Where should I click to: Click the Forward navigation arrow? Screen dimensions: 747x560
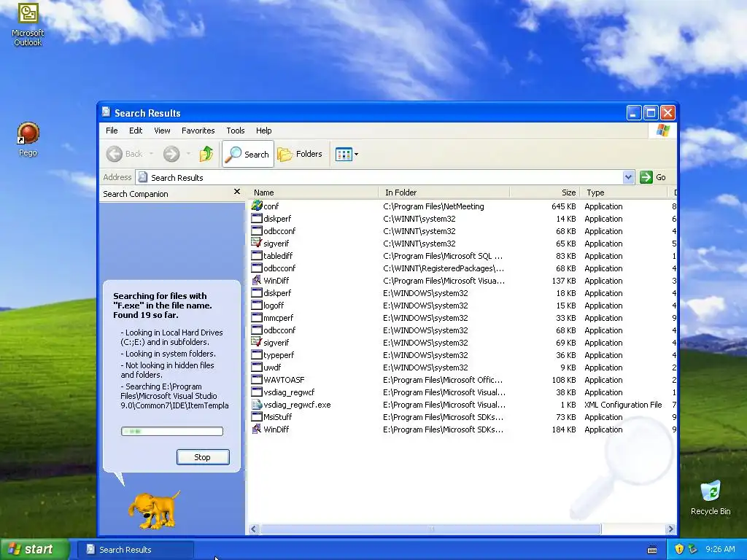(171, 154)
